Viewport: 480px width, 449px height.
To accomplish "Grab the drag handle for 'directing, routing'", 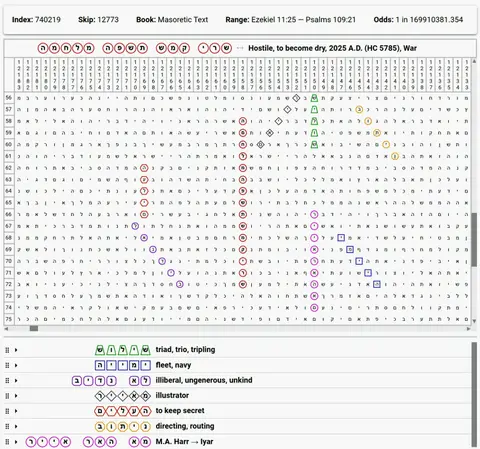I will click(7, 426).
